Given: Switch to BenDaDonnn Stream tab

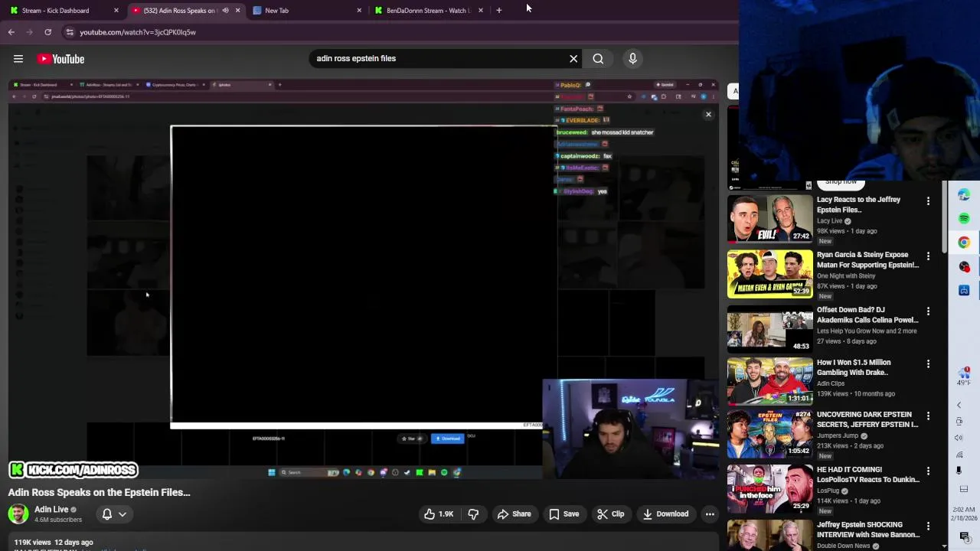Looking at the screenshot, I should coord(429,11).
